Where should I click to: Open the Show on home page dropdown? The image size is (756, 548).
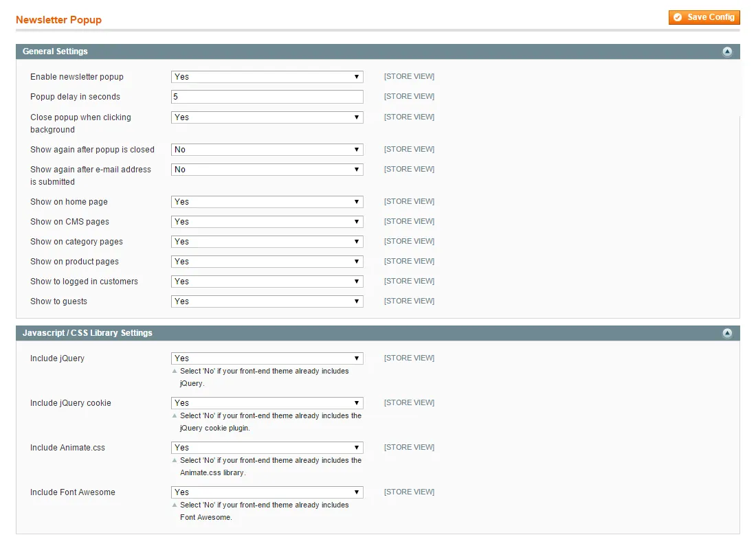tap(267, 202)
